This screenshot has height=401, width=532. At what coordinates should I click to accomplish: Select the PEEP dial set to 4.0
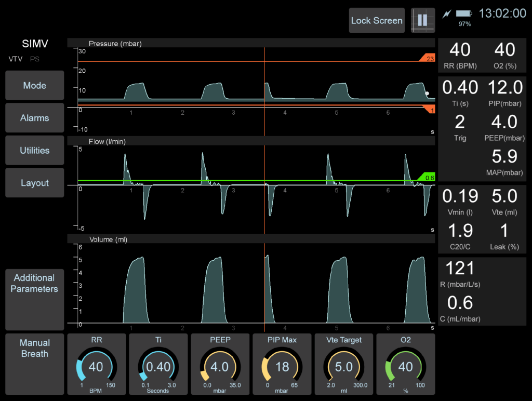click(x=220, y=364)
